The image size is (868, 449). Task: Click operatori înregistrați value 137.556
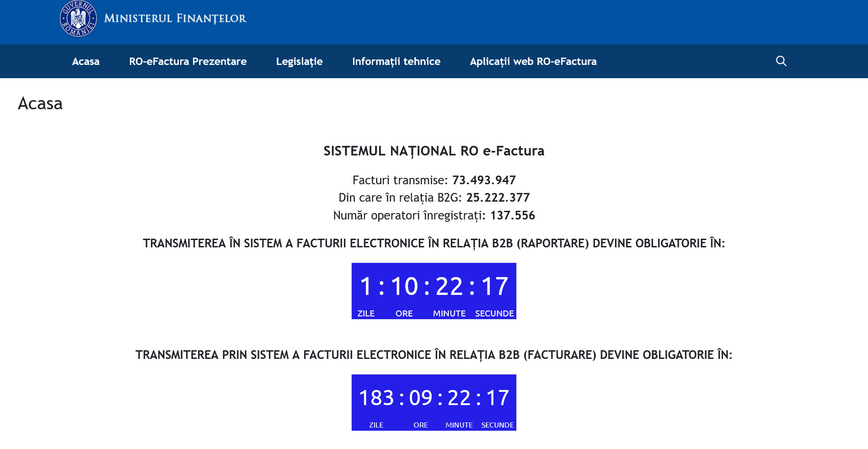(x=513, y=215)
